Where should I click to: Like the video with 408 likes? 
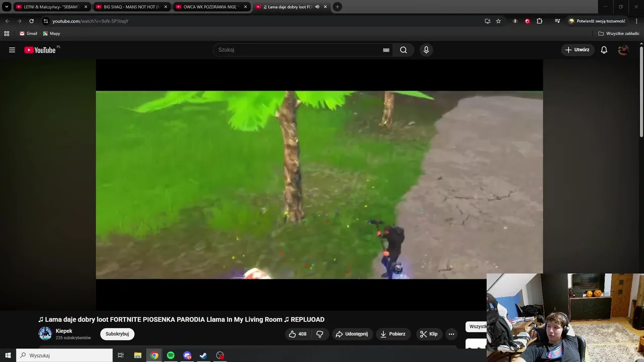tap(298, 334)
